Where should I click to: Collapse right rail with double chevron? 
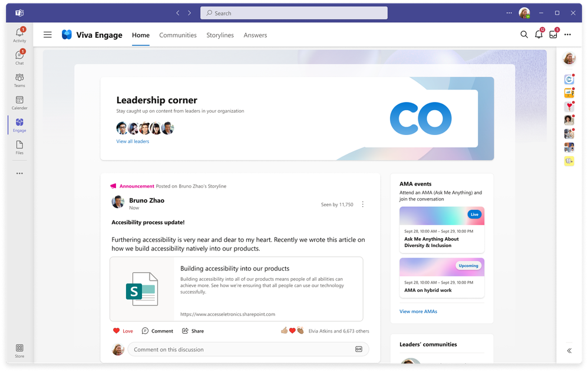[x=569, y=351]
